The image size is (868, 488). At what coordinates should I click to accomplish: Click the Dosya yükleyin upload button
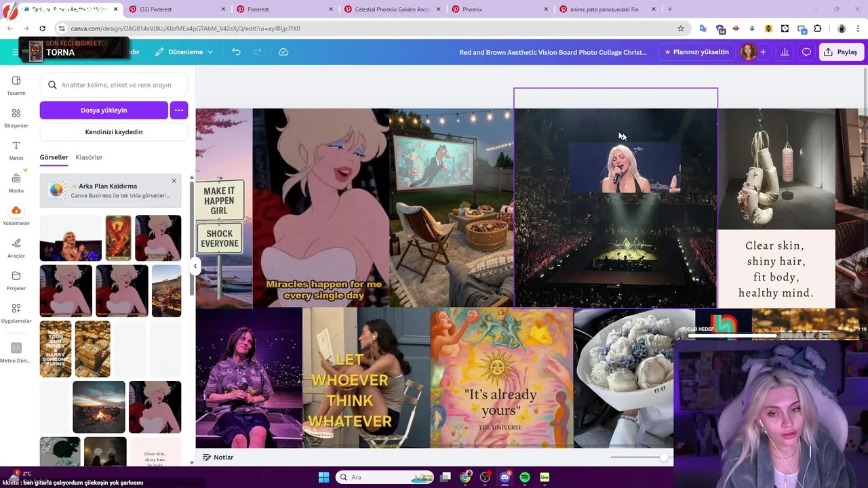pyautogui.click(x=104, y=110)
